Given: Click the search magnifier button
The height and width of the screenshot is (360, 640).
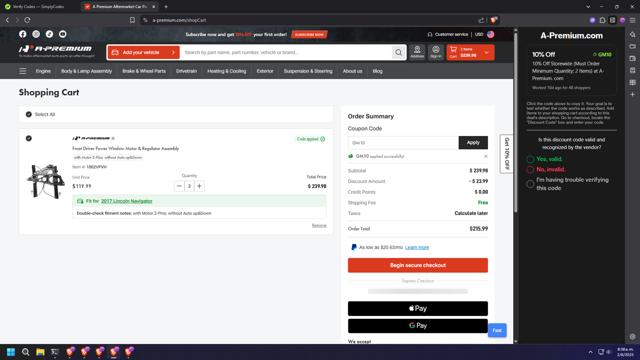Looking at the screenshot, I should tap(398, 52).
